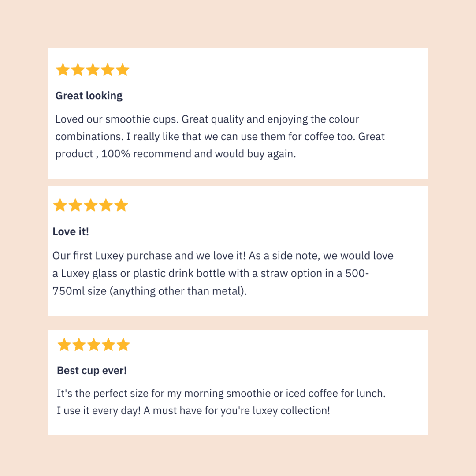Click second star of 'Great looking' review
This screenshot has height=476, width=476.
pyautogui.click(x=78, y=70)
